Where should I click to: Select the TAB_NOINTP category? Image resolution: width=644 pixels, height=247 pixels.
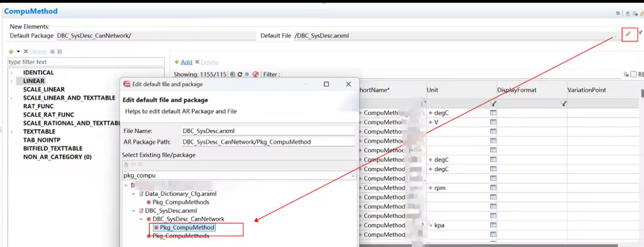pyautogui.click(x=41, y=140)
